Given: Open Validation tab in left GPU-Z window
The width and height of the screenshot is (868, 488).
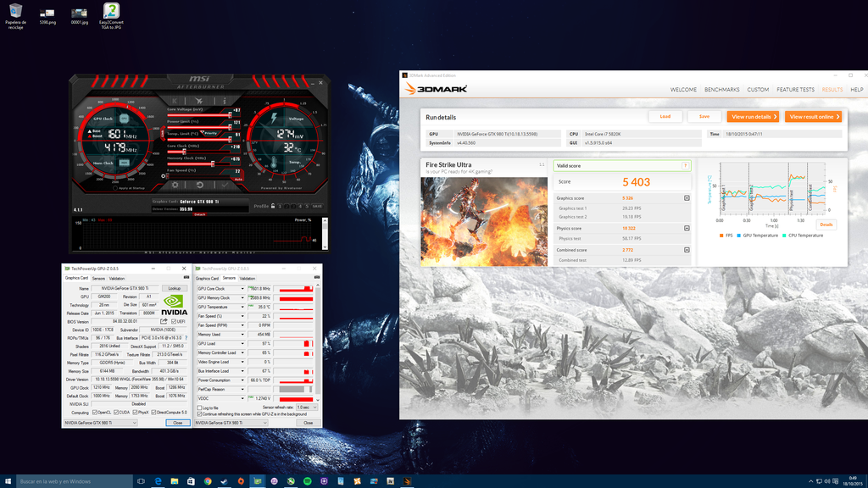Looking at the screenshot, I should tap(117, 278).
